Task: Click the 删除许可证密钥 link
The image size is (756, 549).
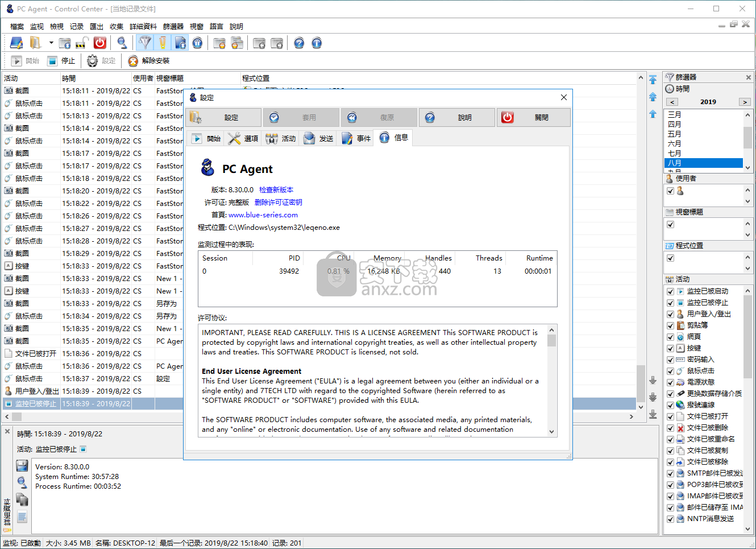Action: [279, 203]
